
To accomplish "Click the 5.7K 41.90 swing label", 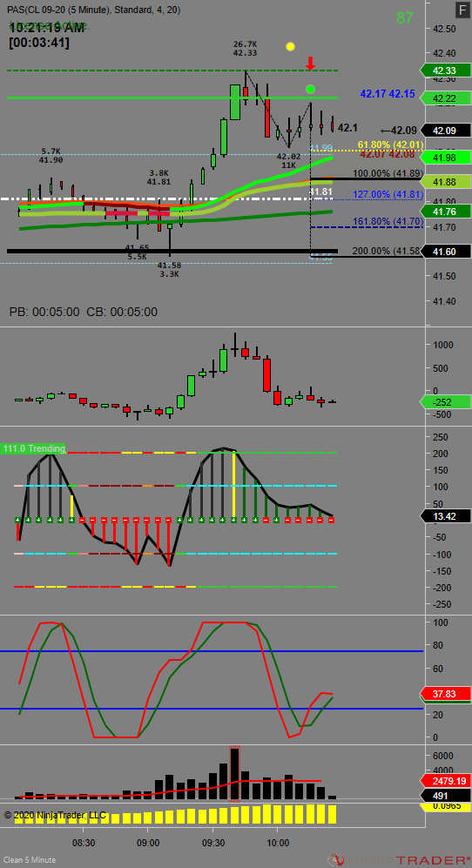I will 51,156.
